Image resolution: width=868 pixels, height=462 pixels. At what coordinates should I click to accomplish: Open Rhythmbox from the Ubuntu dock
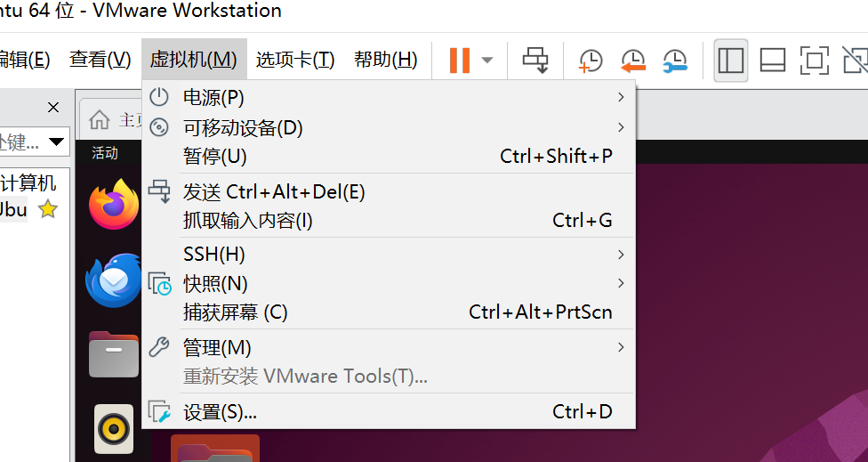pyautogui.click(x=114, y=429)
